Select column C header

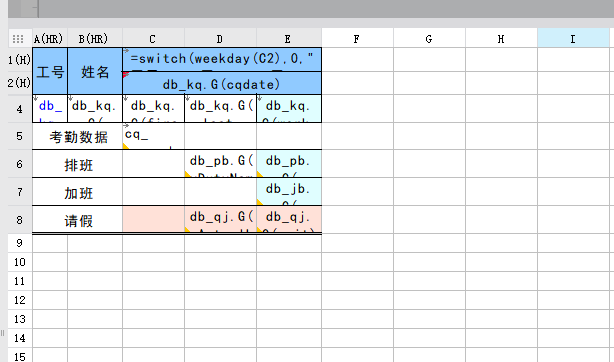[153, 39]
